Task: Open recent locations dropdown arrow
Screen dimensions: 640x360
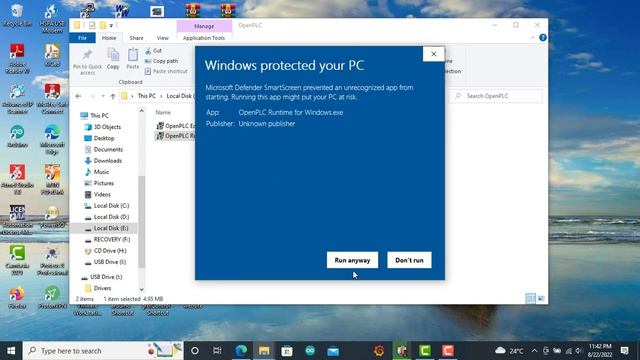Action: click(x=103, y=96)
